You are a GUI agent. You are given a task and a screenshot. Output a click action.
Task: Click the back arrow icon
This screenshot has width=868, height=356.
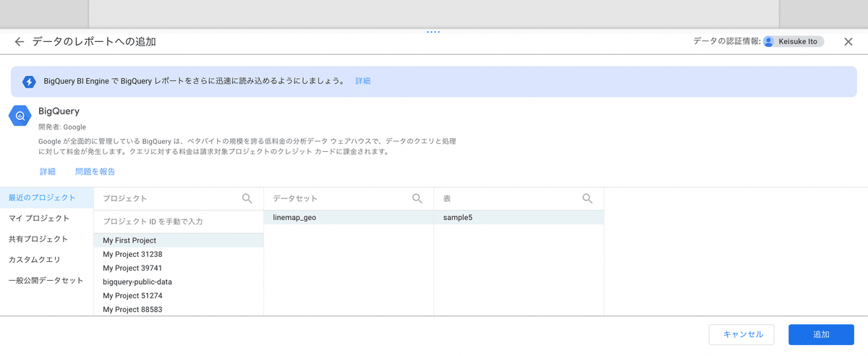(20, 42)
